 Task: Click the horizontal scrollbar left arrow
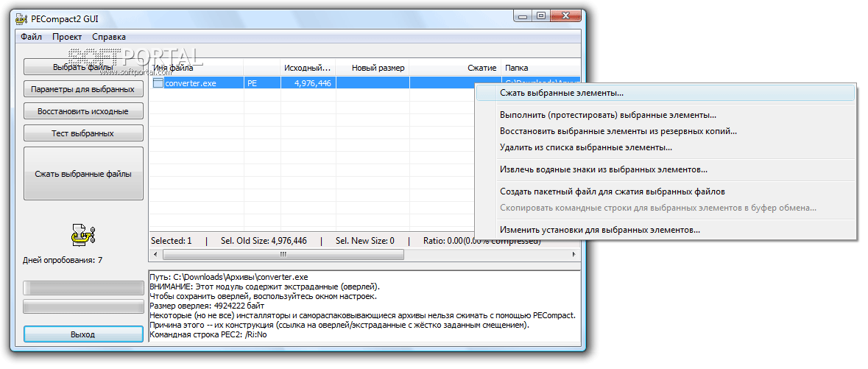[155, 254]
